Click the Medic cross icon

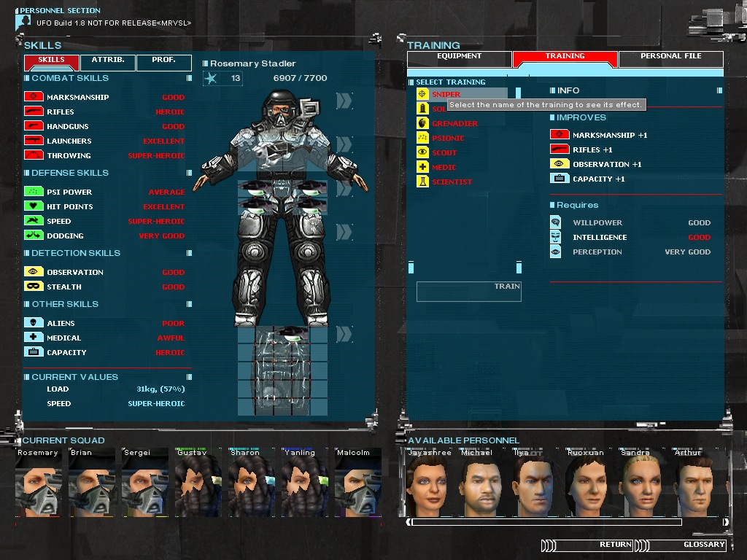pos(422,167)
